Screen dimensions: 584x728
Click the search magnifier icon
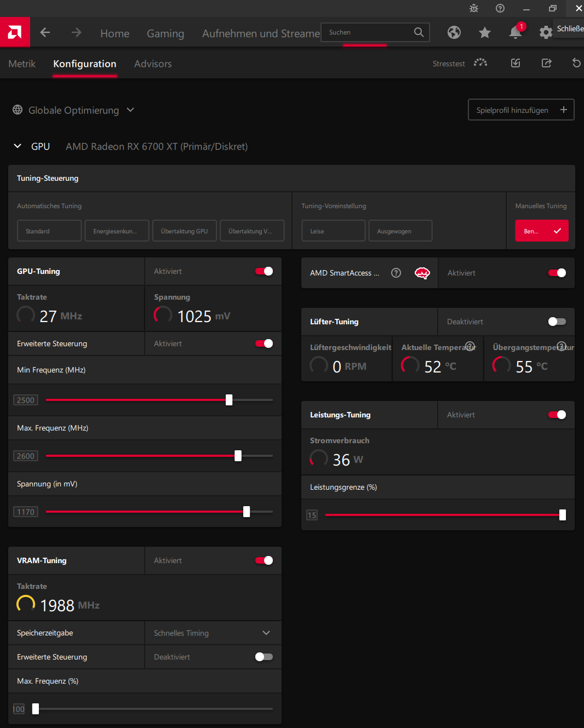click(x=419, y=32)
